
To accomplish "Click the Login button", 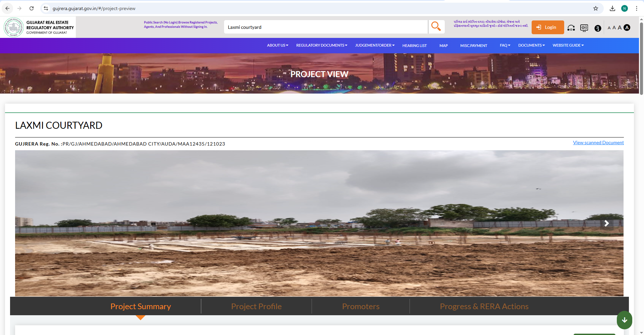I will pos(547,27).
